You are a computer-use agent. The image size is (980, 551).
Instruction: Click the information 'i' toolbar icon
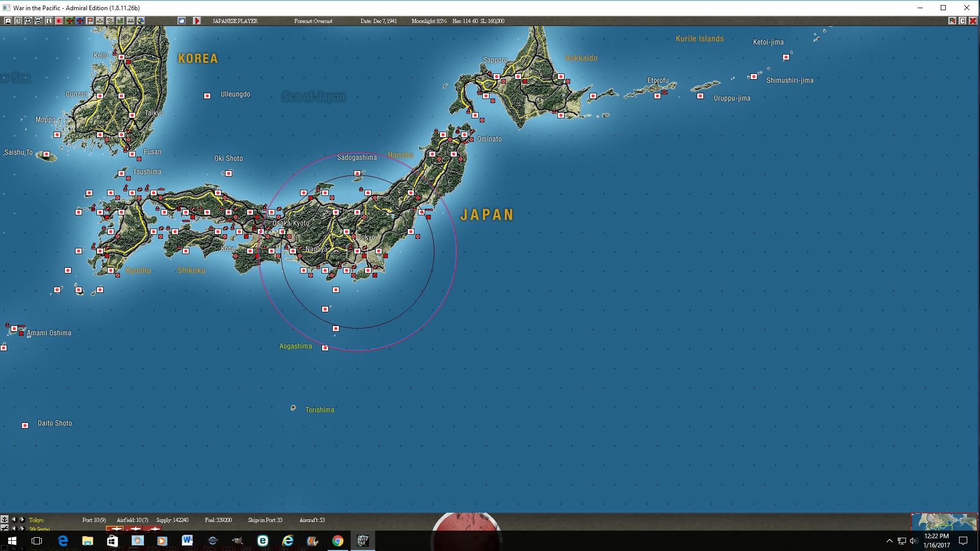(x=48, y=21)
